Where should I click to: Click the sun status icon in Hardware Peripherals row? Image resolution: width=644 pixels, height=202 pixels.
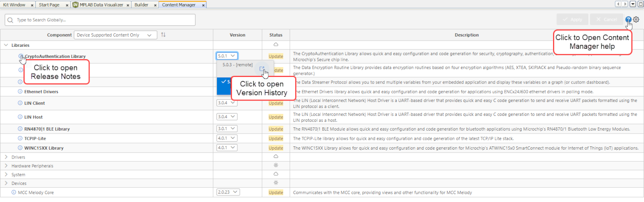click(x=276, y=165)
